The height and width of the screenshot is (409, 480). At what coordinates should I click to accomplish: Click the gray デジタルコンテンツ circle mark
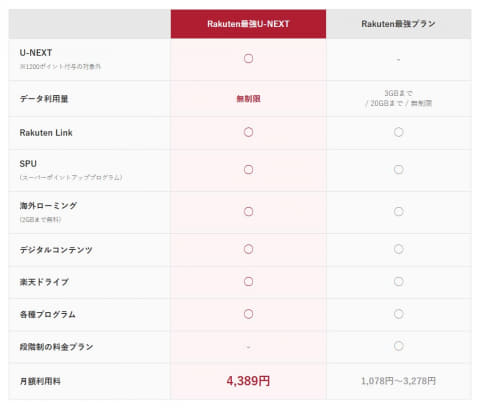tap(399, 249)
